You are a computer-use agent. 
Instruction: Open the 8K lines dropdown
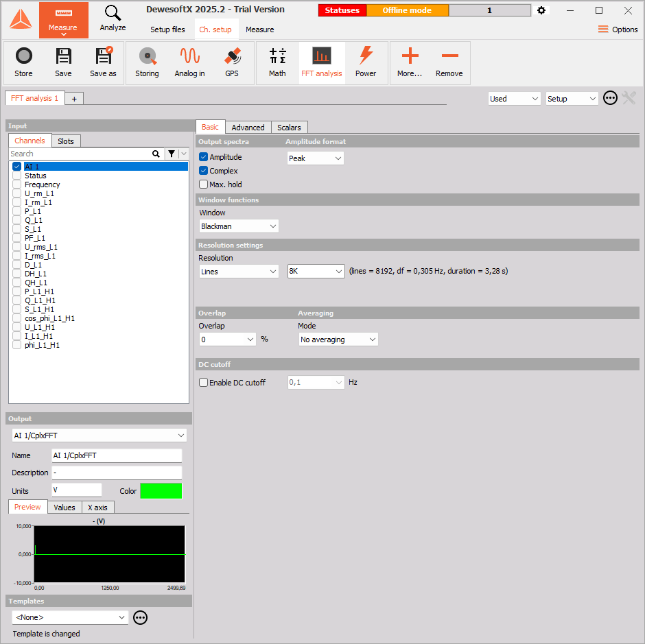click(316, 271)
